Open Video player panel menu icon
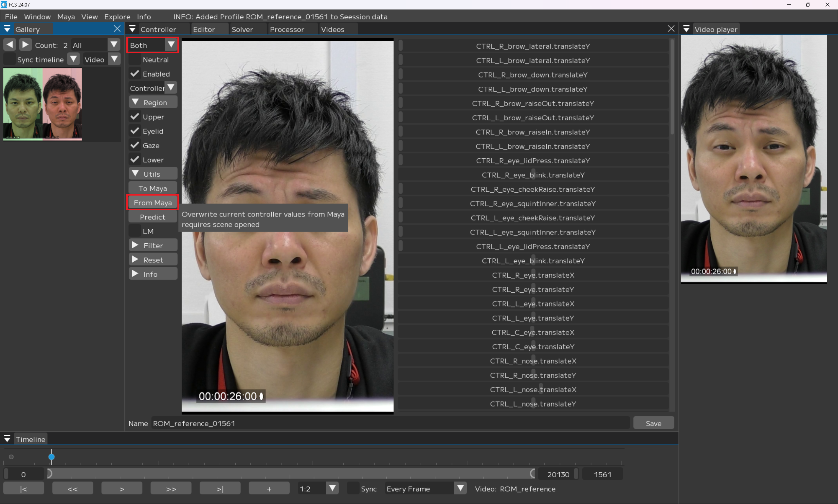This screenshot has height=504, width=838. [686, 29]
